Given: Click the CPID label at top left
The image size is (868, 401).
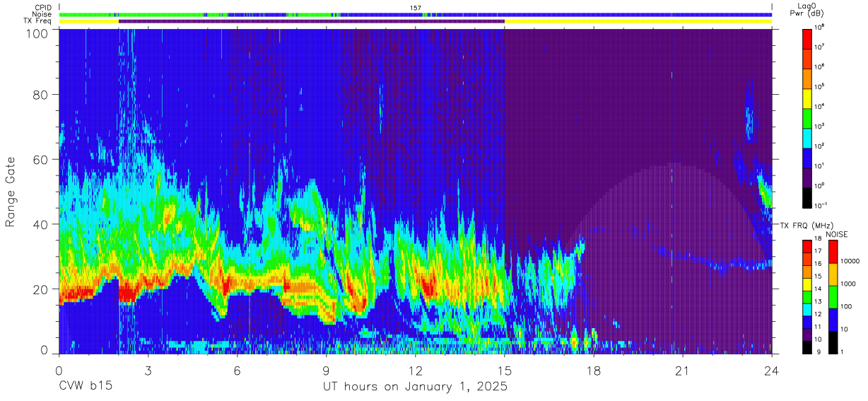Looking at the screenshot, I should tap(43, 8).
